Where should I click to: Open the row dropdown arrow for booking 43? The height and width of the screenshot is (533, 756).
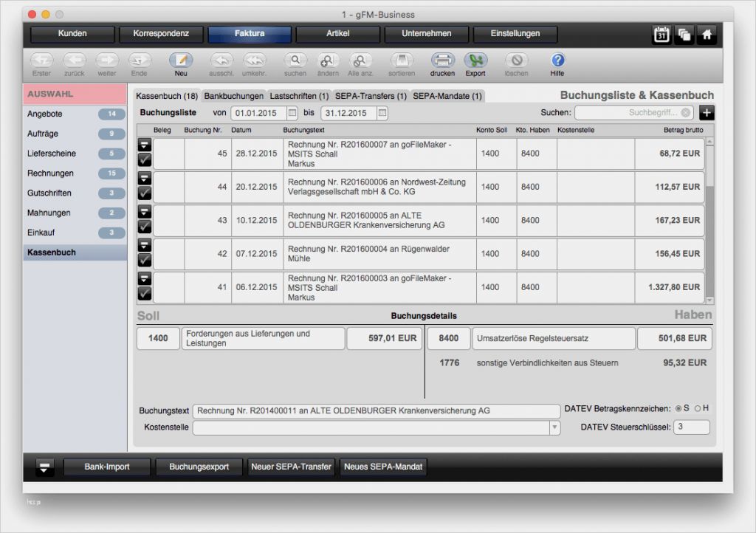coord(144,211)
